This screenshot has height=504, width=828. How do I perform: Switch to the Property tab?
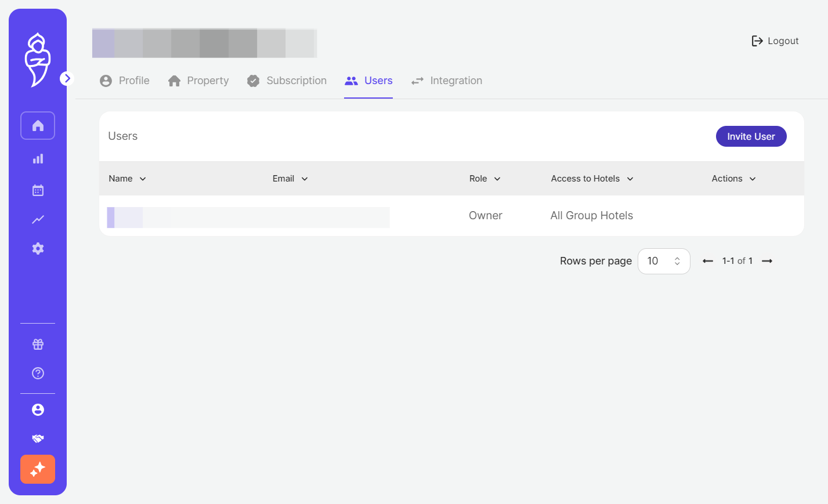(x=198, y=81)
